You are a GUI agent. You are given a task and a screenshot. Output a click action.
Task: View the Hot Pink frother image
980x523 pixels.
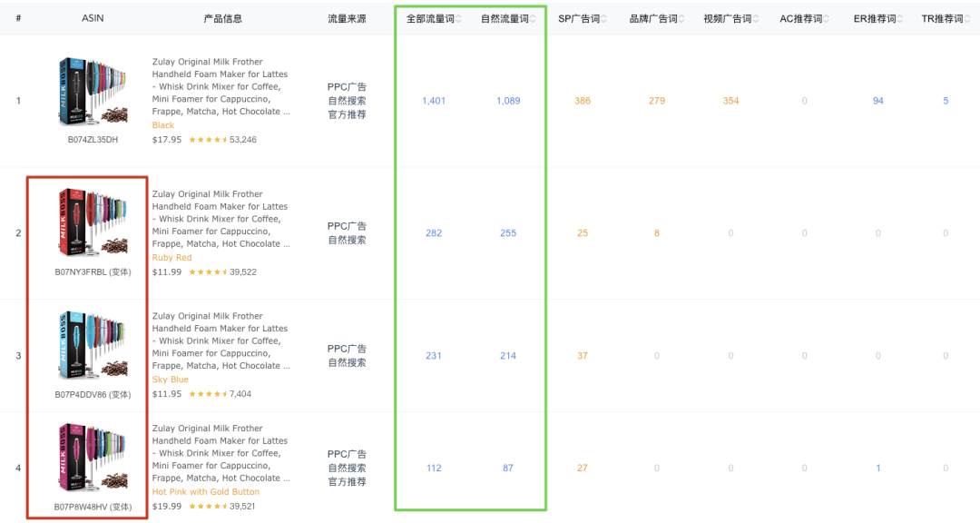pos(93,460)
